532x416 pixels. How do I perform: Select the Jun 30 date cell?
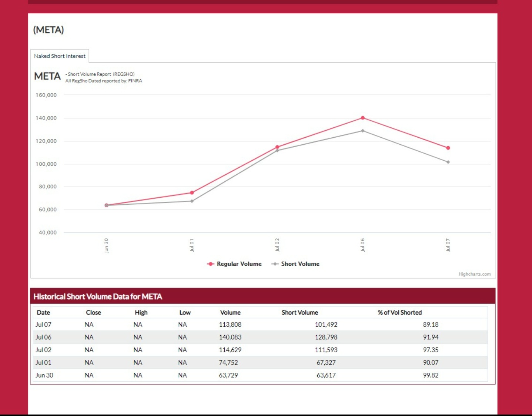pos(44,375)
